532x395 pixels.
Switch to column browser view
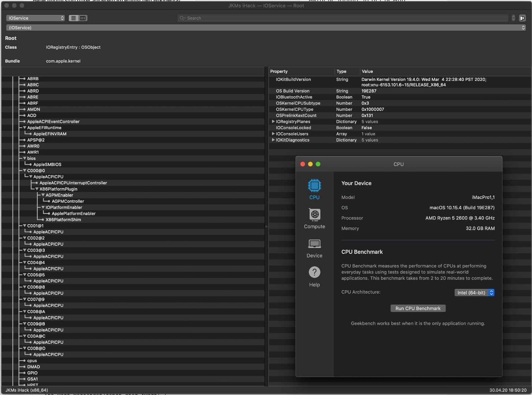[83, 18]
